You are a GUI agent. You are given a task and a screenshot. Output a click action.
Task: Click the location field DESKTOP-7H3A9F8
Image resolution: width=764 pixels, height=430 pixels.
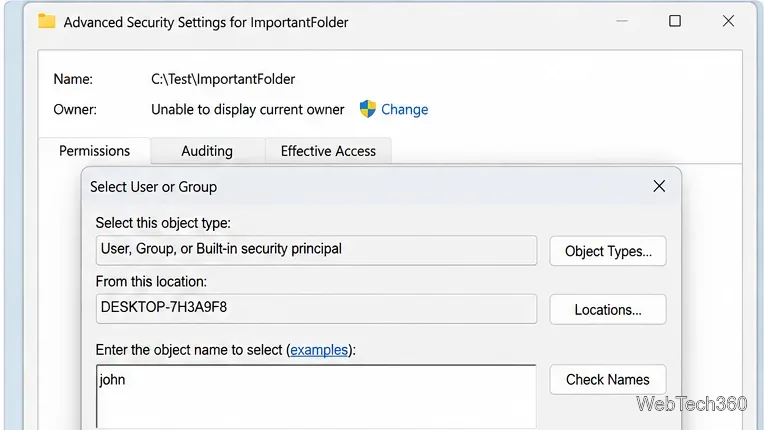pos(316,309)
